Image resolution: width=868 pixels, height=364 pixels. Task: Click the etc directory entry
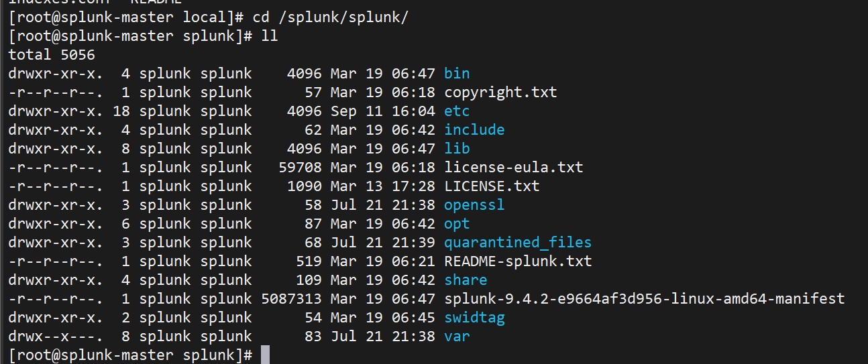pos(457,111)
